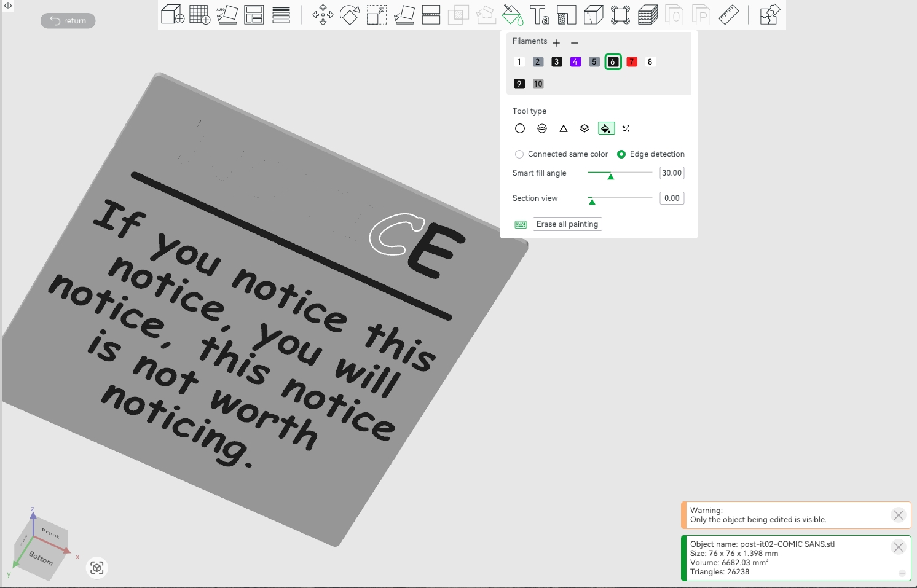Select the Rotate tool
Screen dimensions: 917x588
350,14
